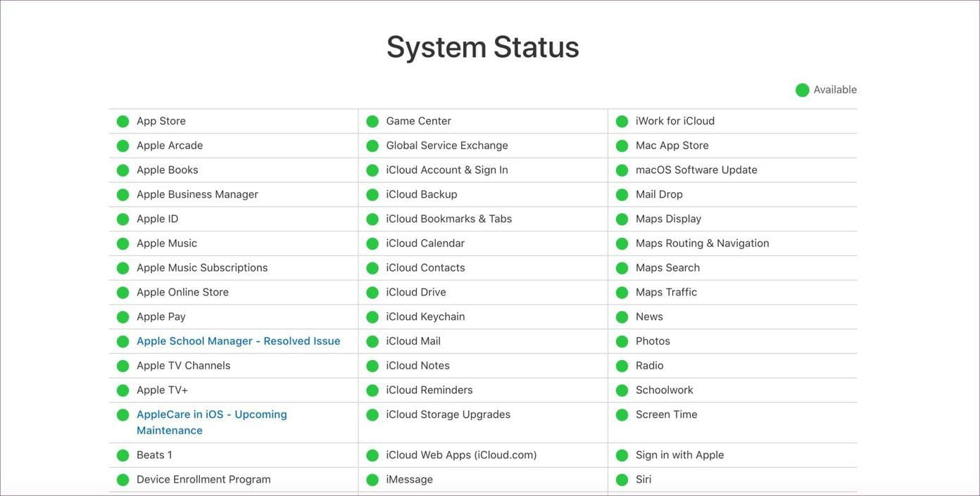Click the green status dot beside News
This screenshot has width=980, height=496.
[x=622, y=317]
